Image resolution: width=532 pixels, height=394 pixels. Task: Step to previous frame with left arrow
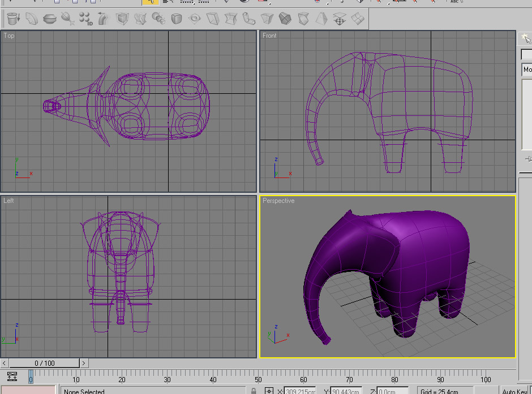tap(4, 363)
